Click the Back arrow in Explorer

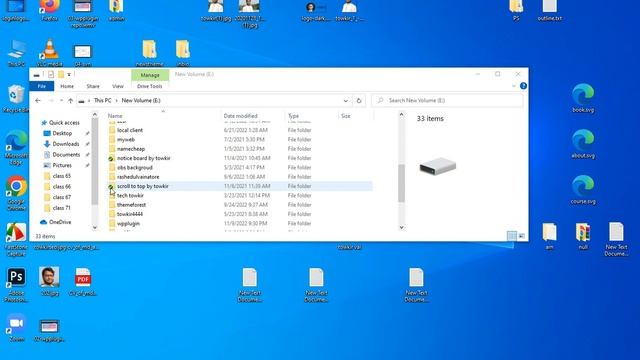pos(38,100)
